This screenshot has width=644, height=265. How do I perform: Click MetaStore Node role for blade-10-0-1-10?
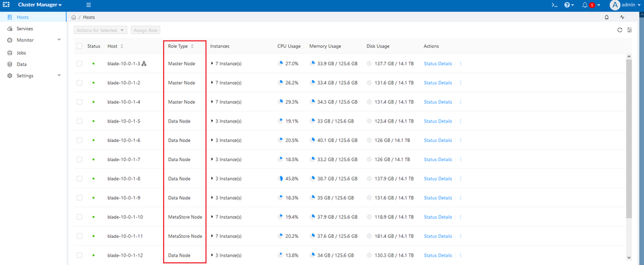point(185,217)
